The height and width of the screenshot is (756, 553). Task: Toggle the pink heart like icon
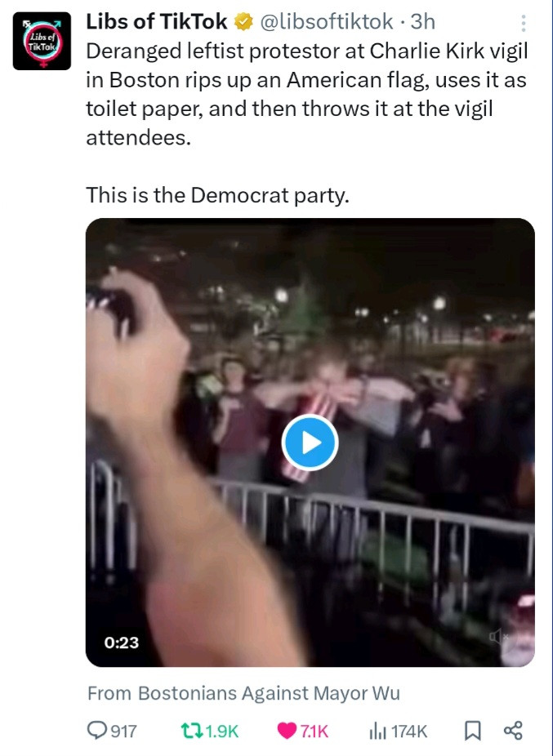[x=288, y=731]
